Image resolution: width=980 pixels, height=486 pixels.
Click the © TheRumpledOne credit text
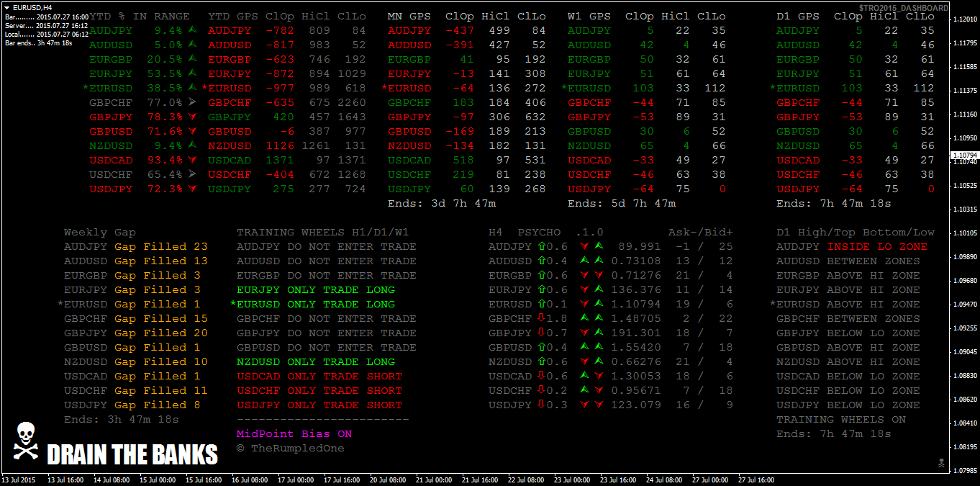click(x=291, y=449)
